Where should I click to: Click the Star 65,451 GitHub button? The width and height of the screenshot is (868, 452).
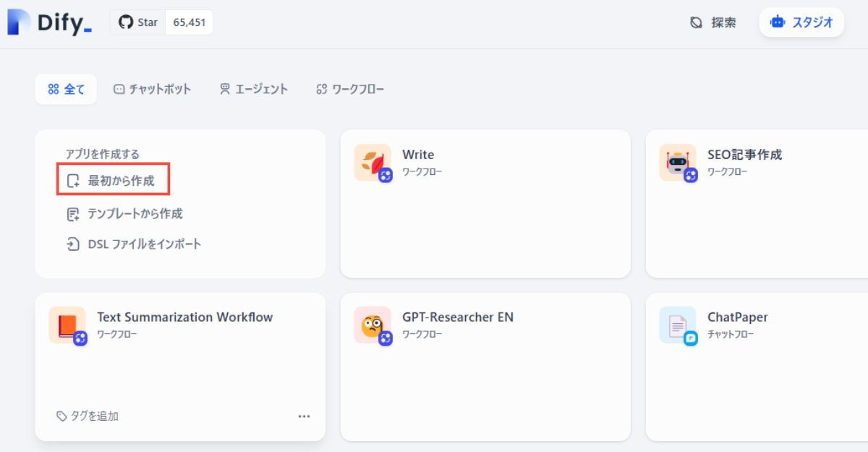[x=161, y=22]
